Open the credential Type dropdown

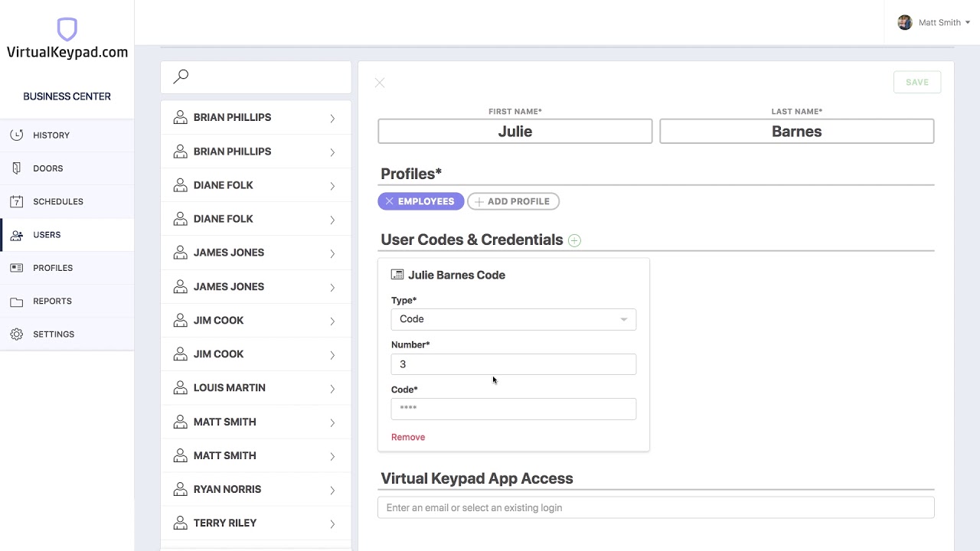point(513,319)
